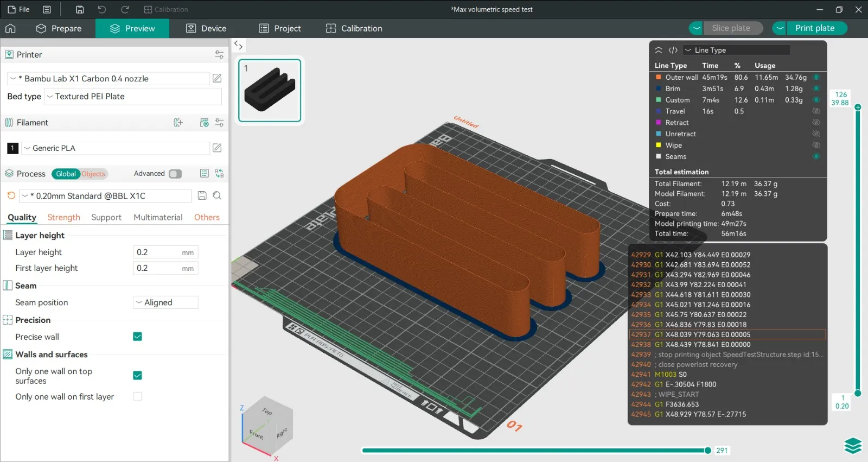Open the File menu
The image size is (868, 462).
(18, 9)
